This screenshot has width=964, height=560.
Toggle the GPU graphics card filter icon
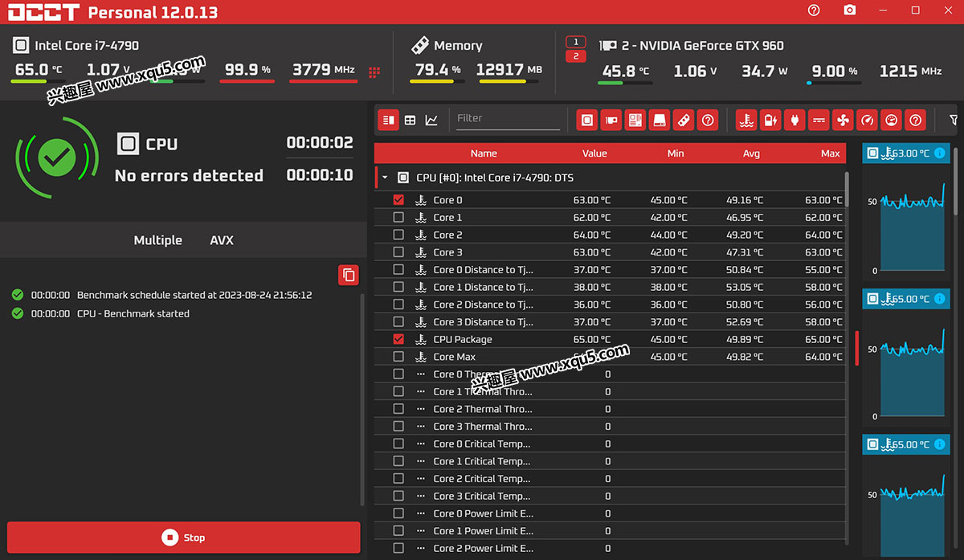point(611,120)
